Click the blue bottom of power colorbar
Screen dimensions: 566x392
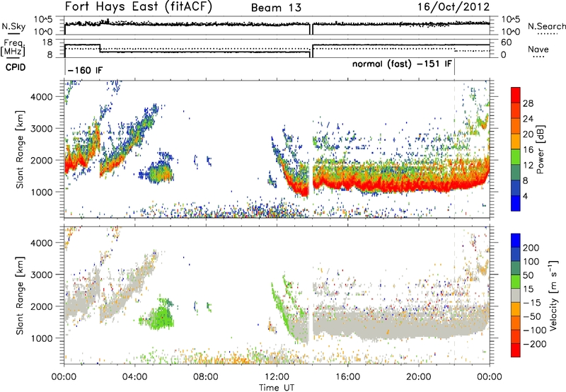pos(516,204)
